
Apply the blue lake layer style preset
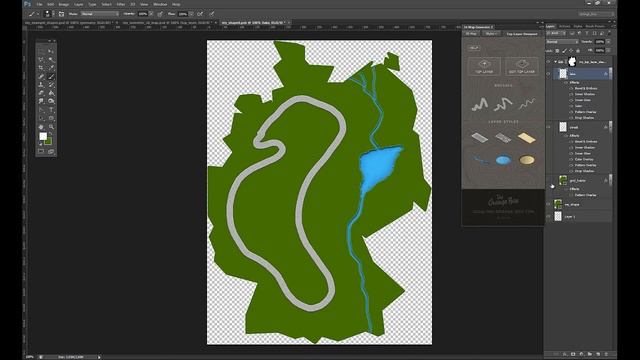503,160
